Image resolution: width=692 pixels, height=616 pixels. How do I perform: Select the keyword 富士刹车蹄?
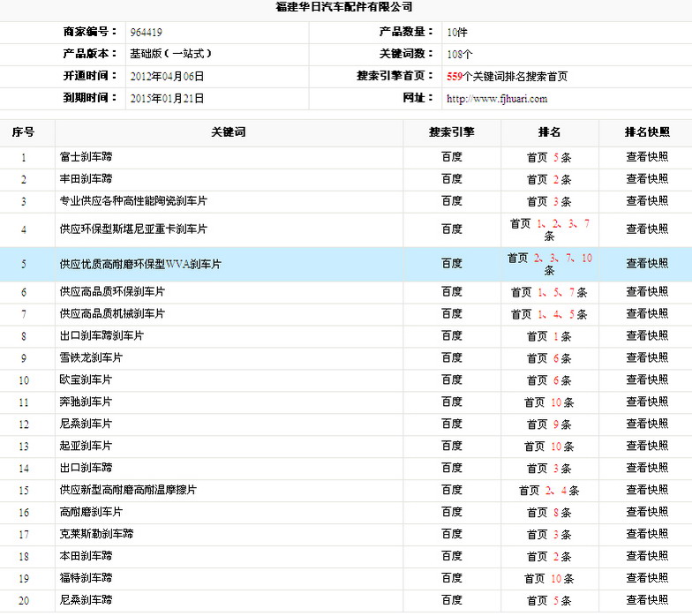86,157
